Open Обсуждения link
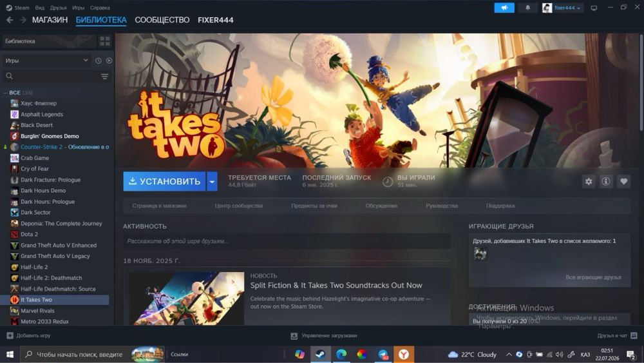644x363 pixels. [x=381, y=206]
